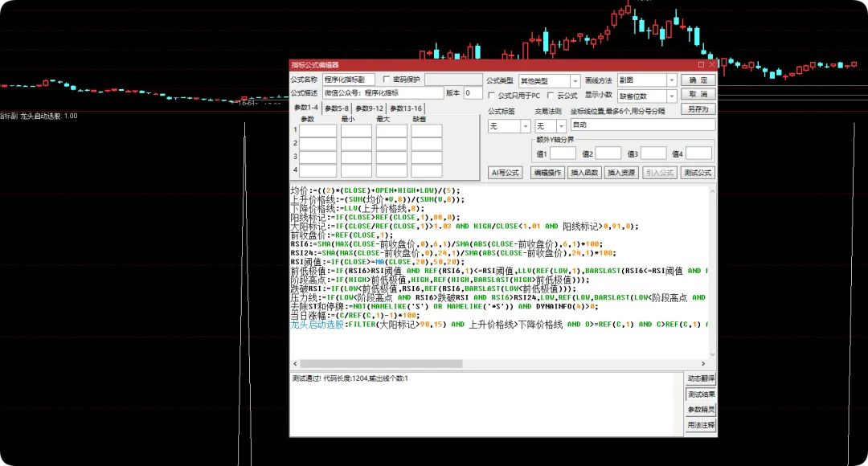Viewport: 868px width, 466px height.
Task: Open the 用法注释 panel
Action: tap(701, 425)
